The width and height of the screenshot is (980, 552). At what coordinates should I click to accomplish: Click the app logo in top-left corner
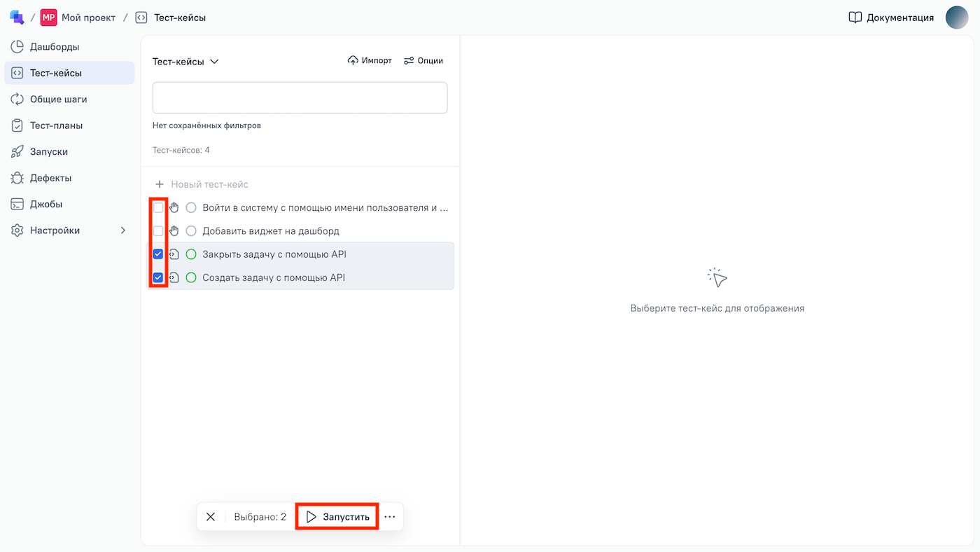click(x=17, y=18)
